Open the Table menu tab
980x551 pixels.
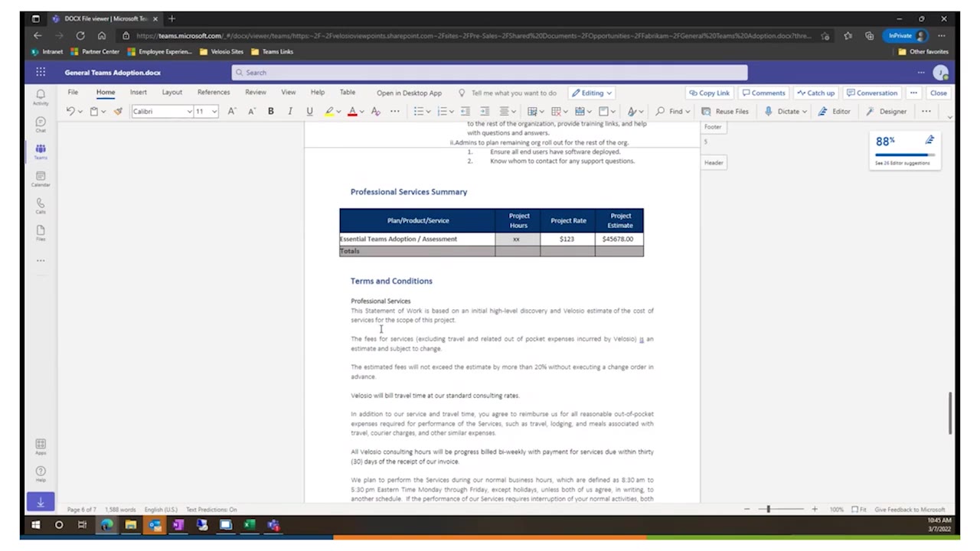[347, 93]
